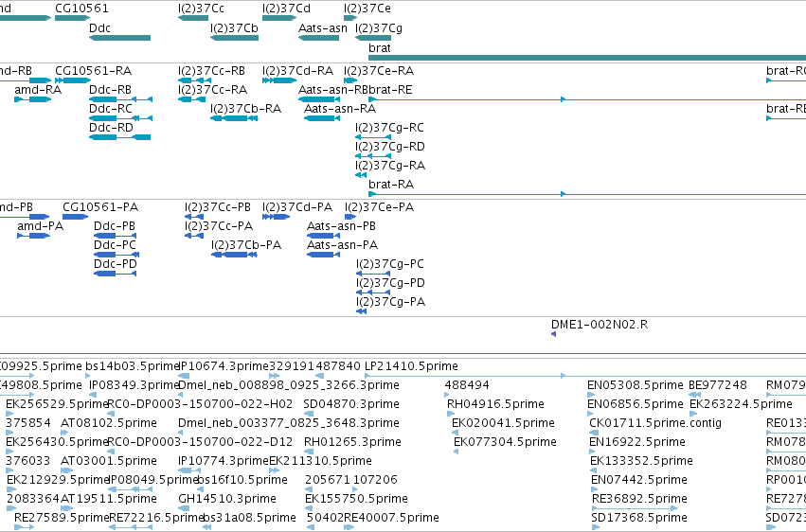This screenshot has height=532, width=806.
Task: Select the EN07442.5prime EST label
Action: pyautogui.click(x=639, y=480)
